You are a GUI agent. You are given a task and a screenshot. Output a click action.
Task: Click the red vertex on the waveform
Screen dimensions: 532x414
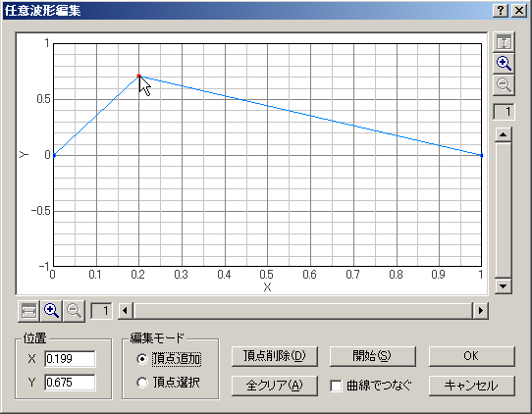[138, 76]
